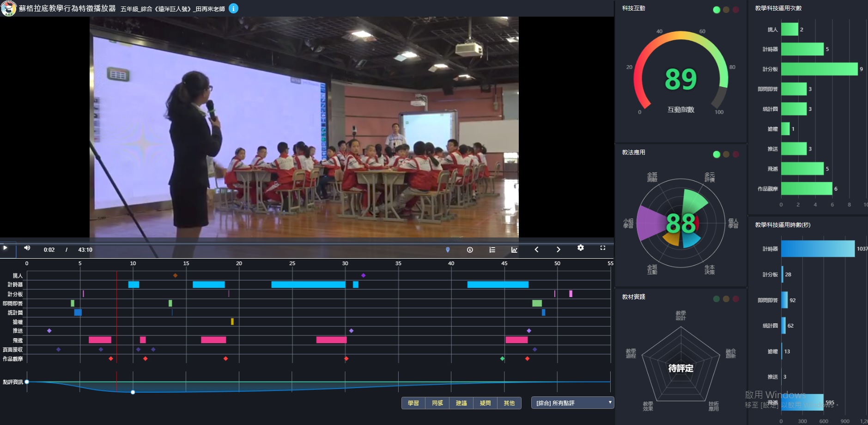The width and height of the screenshot is (868, 425).
Task: Select red light in 科技互動 panel
Action: pos(736,10)
